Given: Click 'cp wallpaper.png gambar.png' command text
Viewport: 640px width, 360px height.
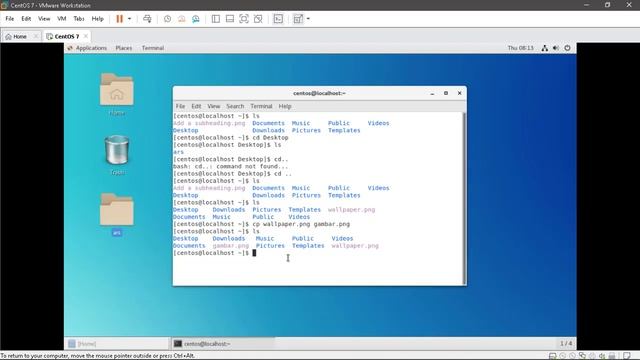Looking at the screenshot, I should pos(301,224).
